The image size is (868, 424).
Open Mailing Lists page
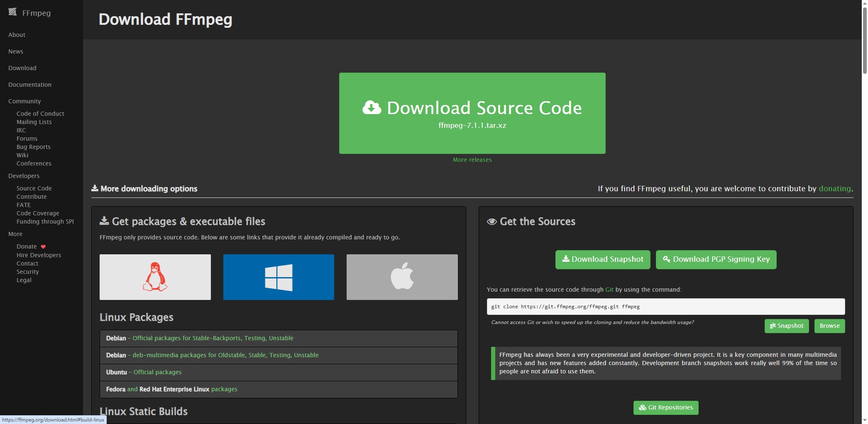tap(34, 122)
